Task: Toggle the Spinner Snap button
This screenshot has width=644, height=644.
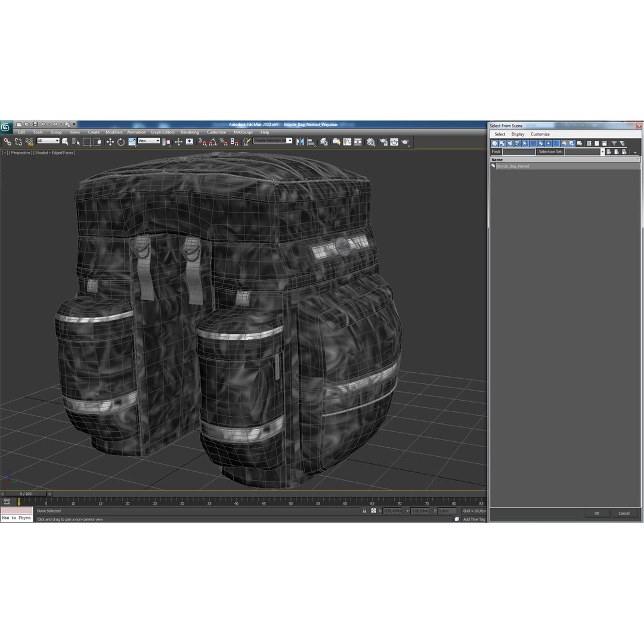Action: pos(234,142)
